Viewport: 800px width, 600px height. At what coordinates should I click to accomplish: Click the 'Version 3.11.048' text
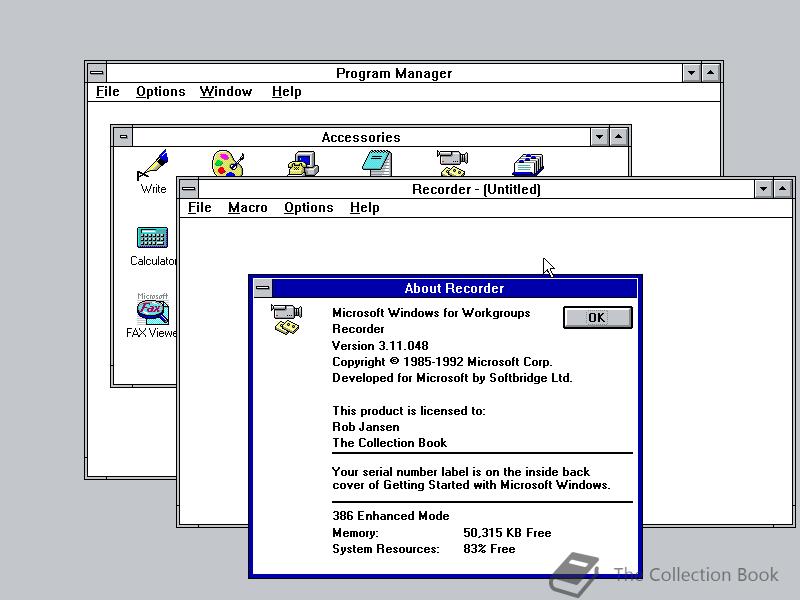(x=380, y=346)
